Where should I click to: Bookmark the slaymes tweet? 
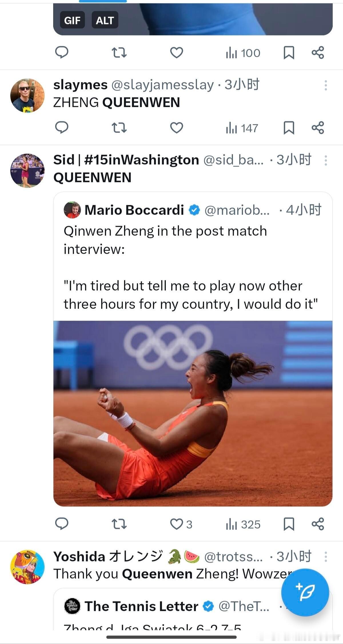coord(289,128)
